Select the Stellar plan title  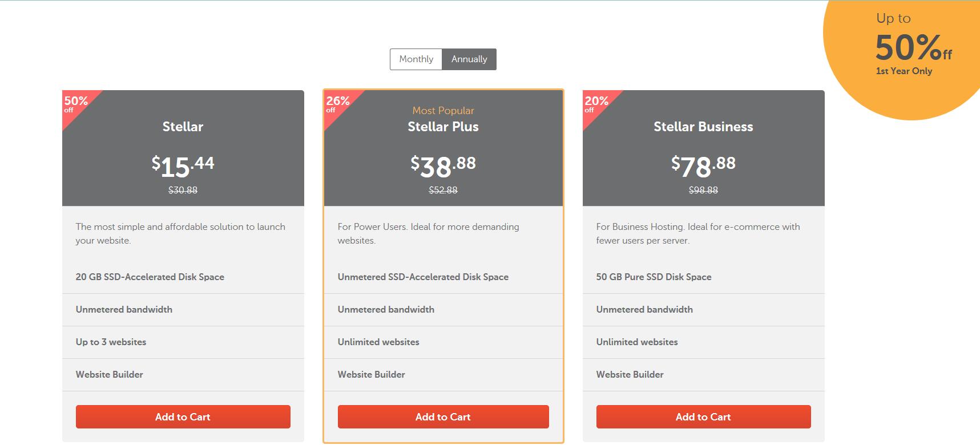click(183, 127)
